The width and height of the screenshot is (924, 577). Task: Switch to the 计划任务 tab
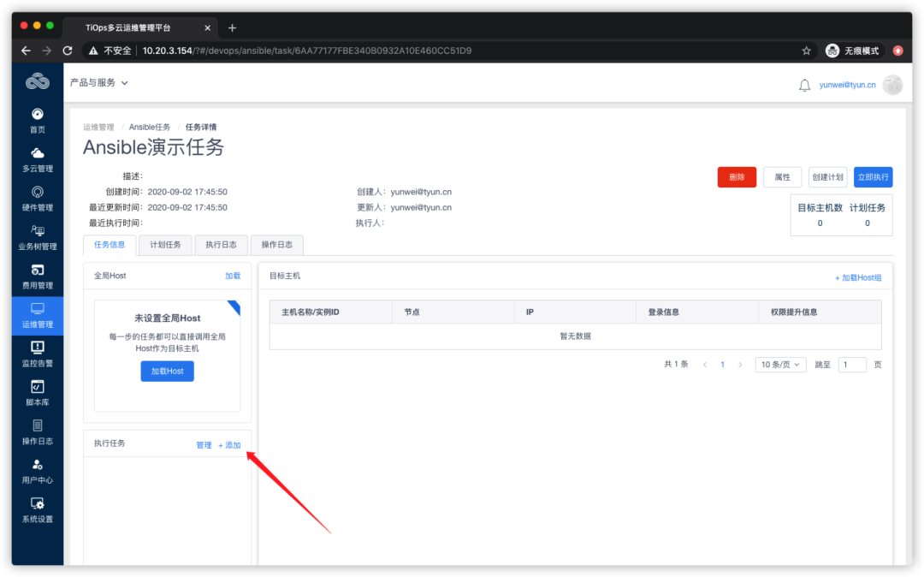tap(165, 244)
